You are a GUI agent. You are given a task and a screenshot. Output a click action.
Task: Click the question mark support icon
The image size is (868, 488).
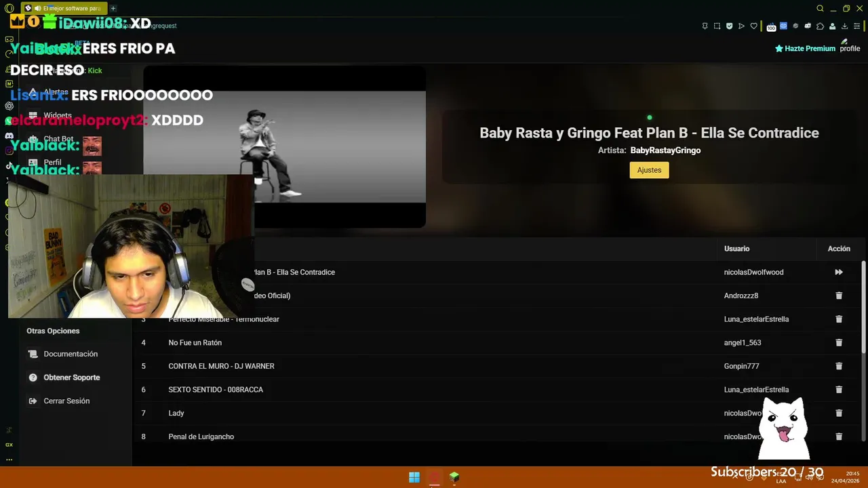coord(33,378)
